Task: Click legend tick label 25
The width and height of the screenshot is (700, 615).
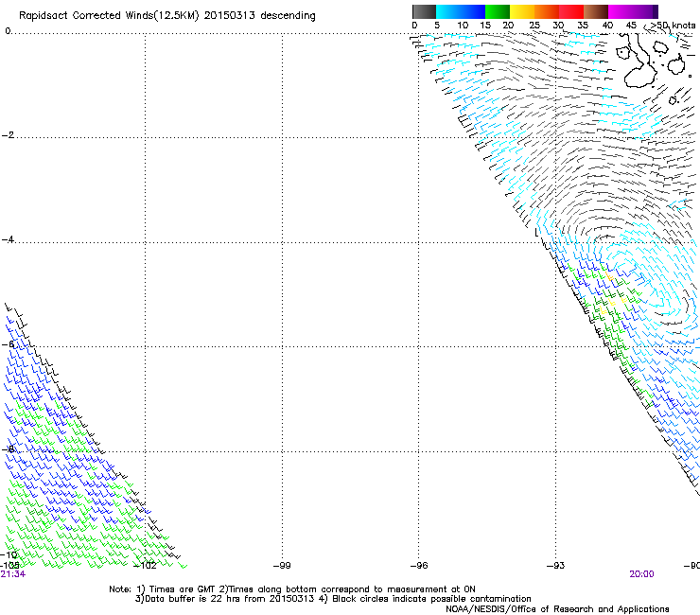Action: [x=534, y=26]
